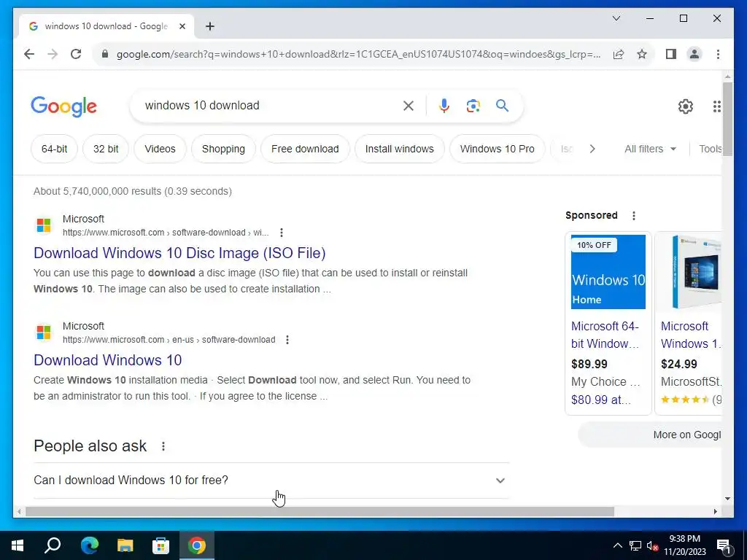Search by image using the Google Lens icon
The height and width of the screenshot is (560, 747).
(473, 106)
